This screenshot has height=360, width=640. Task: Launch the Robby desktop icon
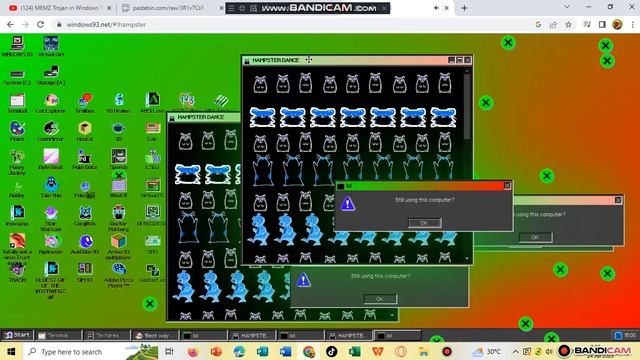point(17,190)
